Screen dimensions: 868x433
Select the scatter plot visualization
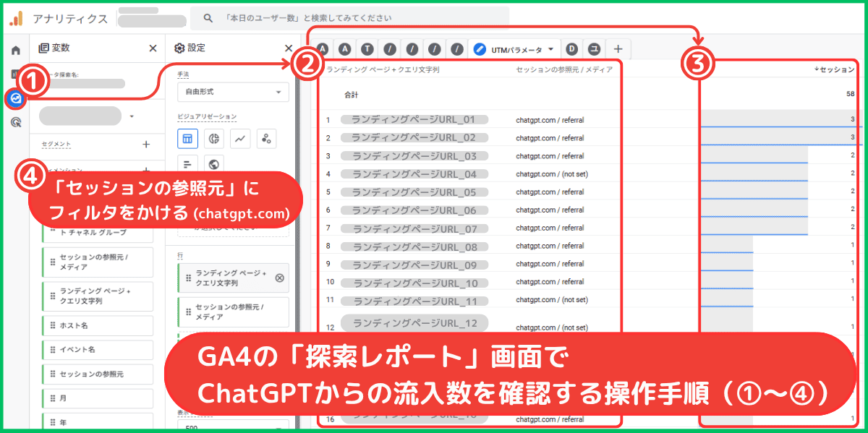(267, 138)
